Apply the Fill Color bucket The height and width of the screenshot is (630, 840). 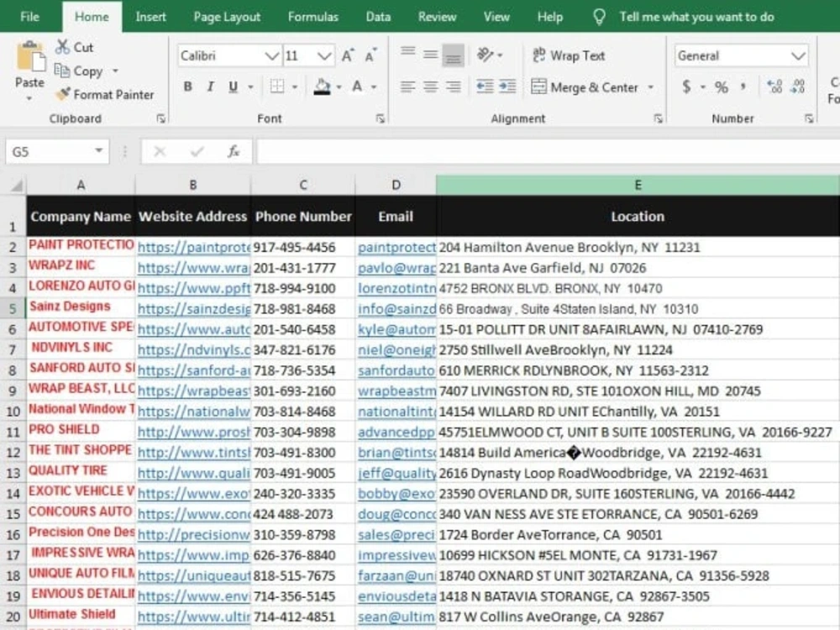point(322,87)
